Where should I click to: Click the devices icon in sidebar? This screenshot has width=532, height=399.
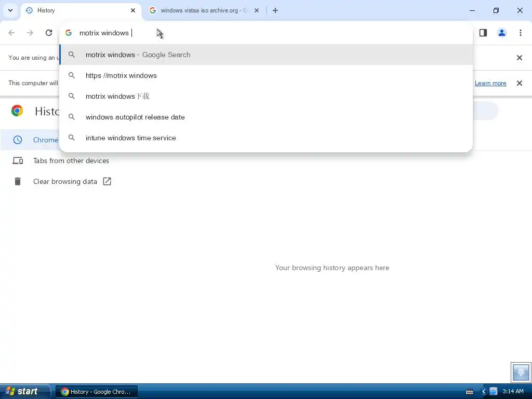click(x=18, y=161)
